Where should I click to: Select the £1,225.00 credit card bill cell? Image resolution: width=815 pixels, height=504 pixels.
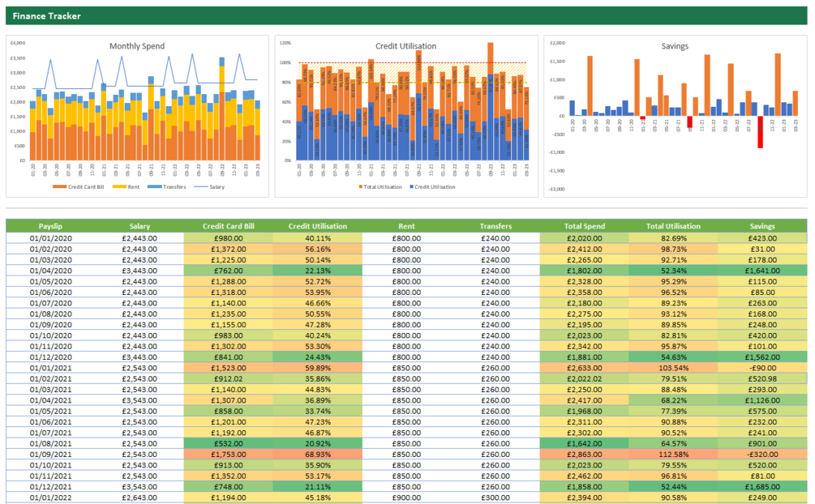pos(228,260)
